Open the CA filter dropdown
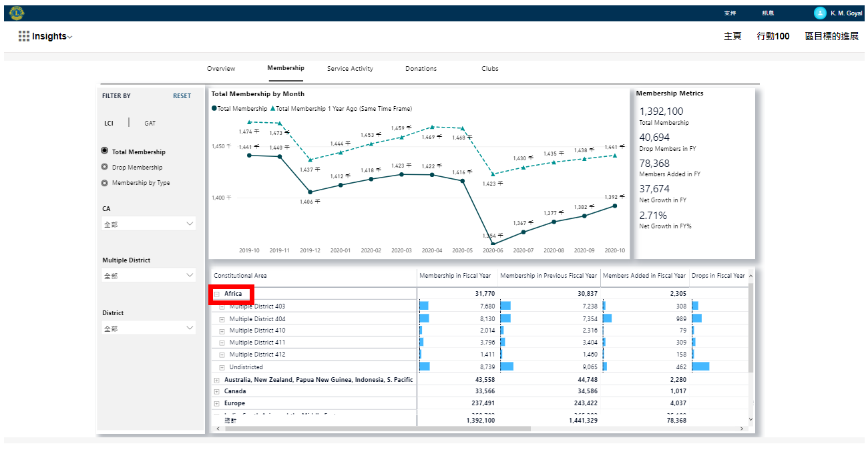Image resolution: width=868 pixels, height=452 pixels. [x=149, y=224]
